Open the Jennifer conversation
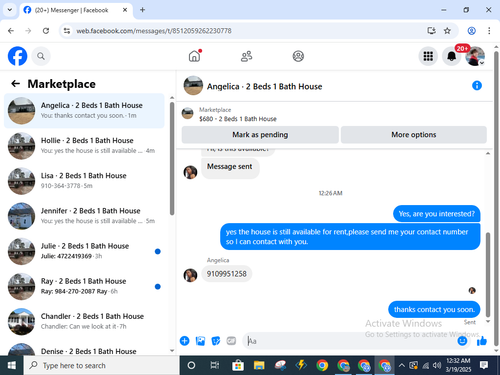500x375 pixels. pos(84,216)
